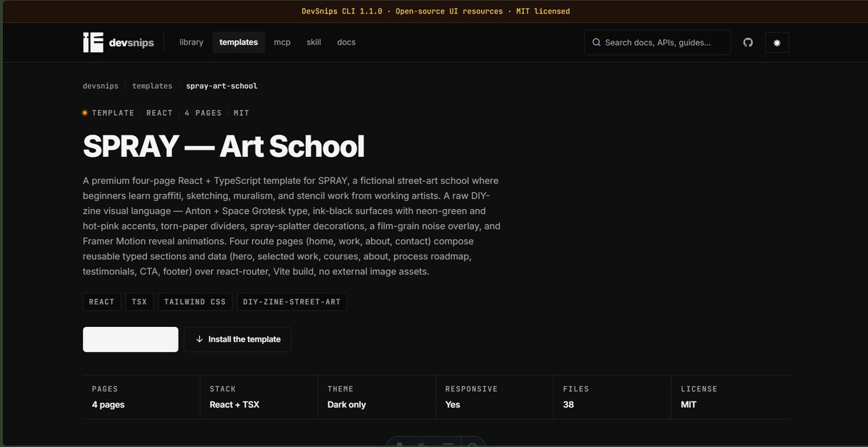Click the "React + TSX" stack value
868x447 pixels.
click(x=234, y=405)
